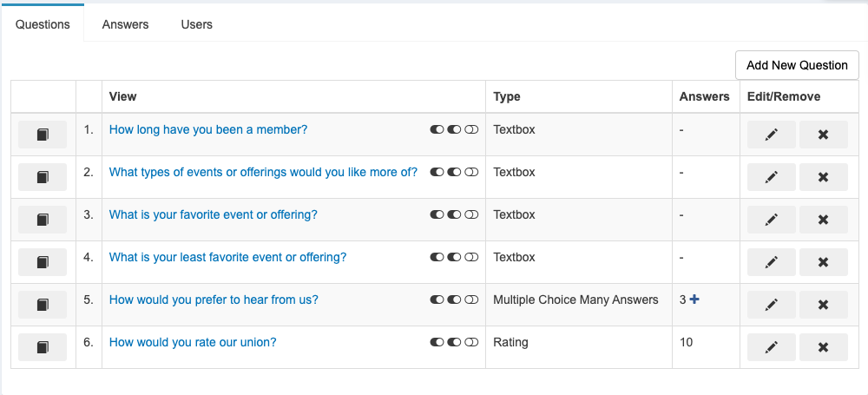Click the answers count '10' in row 6
The image size is (868, 395).
click(x=686, y=342)
